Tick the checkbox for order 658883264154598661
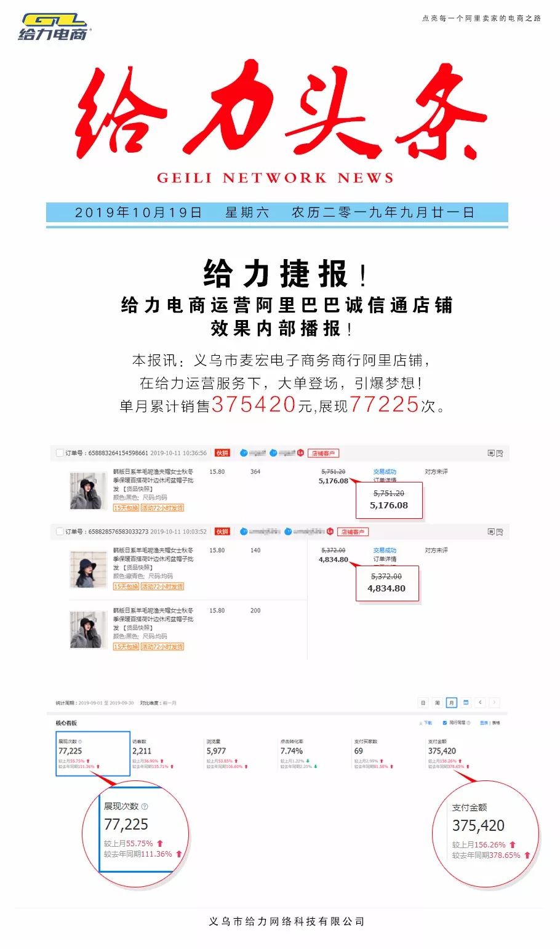Screen dimensions: 560x949 pos(60,453)
